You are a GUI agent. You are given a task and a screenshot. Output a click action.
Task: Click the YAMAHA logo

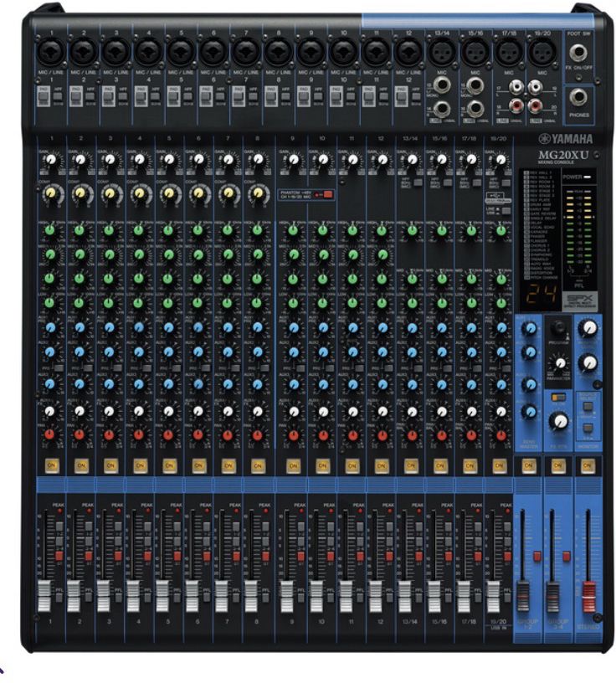[566, 139]
